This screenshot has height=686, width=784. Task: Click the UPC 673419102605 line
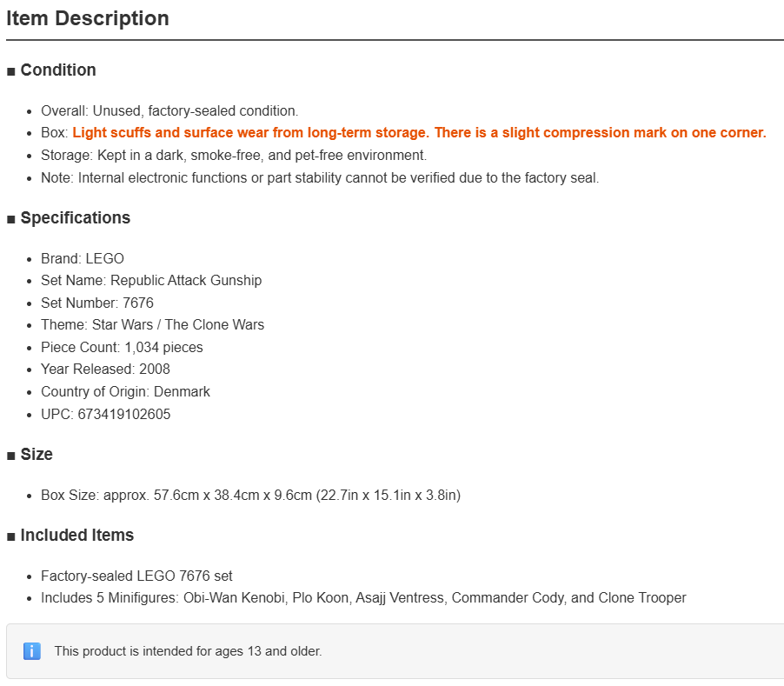coord(105,414)
